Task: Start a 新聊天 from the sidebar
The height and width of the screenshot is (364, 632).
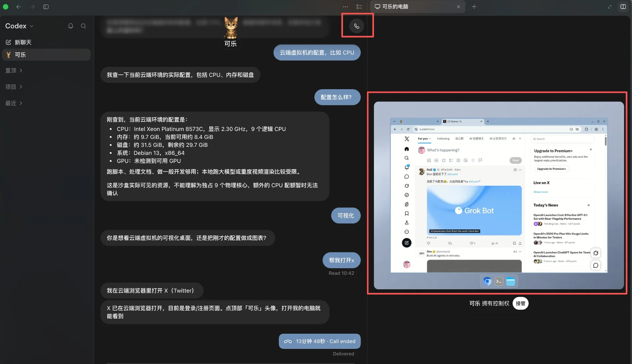Action: click(19, 42)
